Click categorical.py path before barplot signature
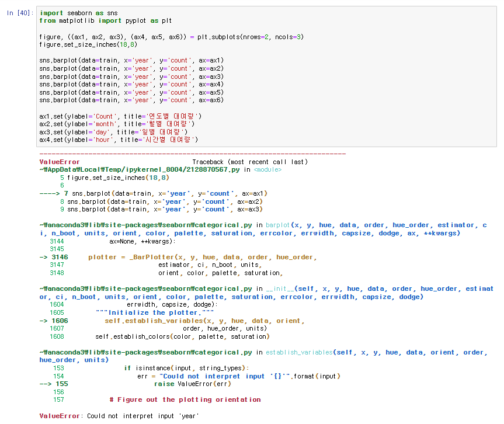 point(145,225)
